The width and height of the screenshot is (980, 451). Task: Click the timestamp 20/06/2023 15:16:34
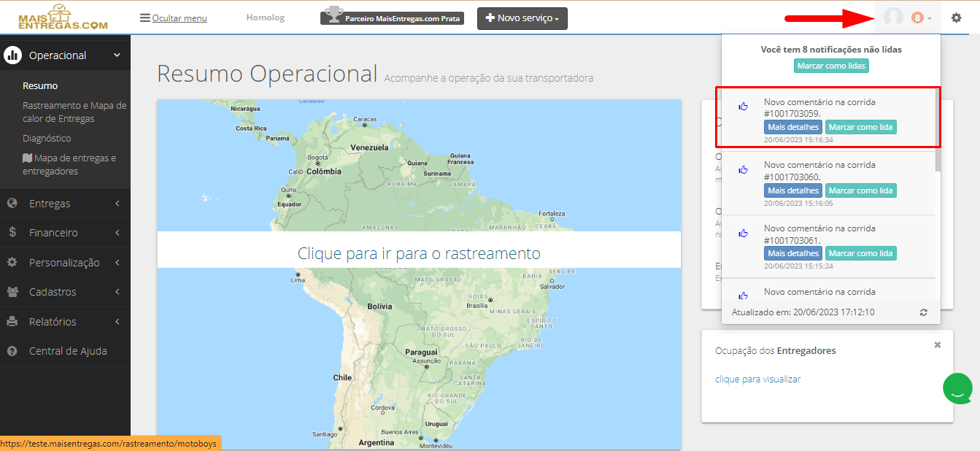(798, 140)
